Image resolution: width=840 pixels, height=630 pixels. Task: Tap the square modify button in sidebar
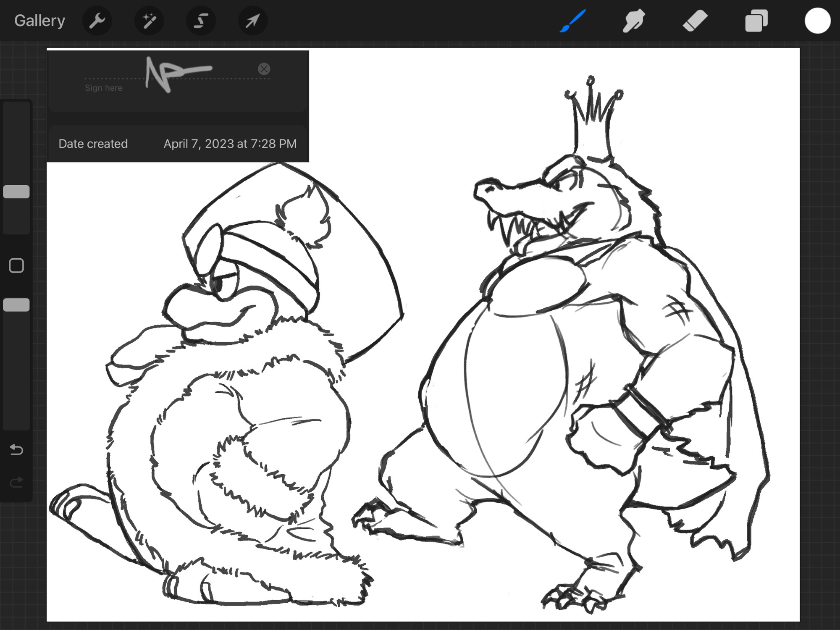pyautogui.click(x=16, y=265)
